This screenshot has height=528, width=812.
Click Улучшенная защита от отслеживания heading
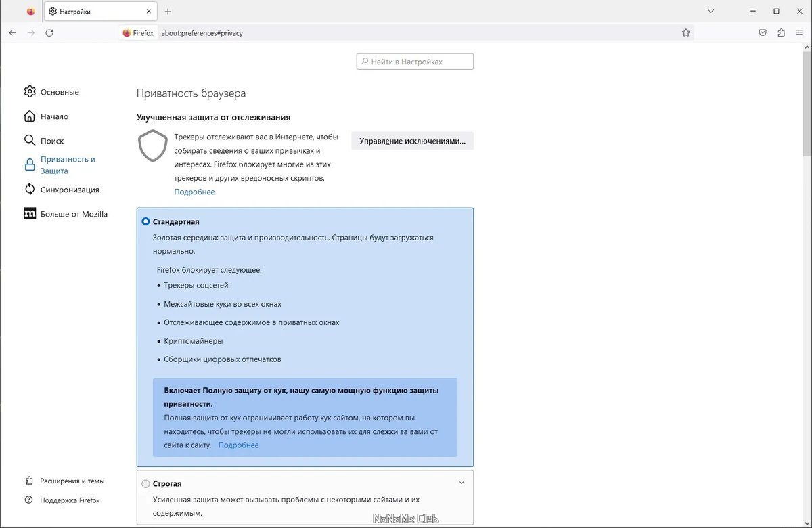coord(213,117)
